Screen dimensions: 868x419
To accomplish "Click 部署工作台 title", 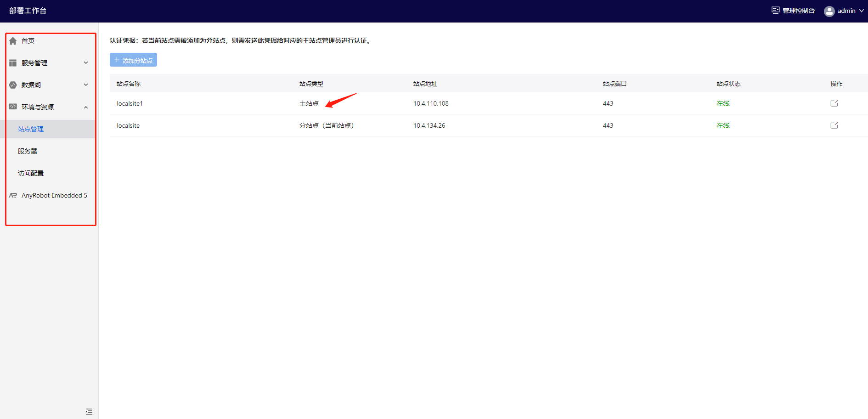I will 28,11.
